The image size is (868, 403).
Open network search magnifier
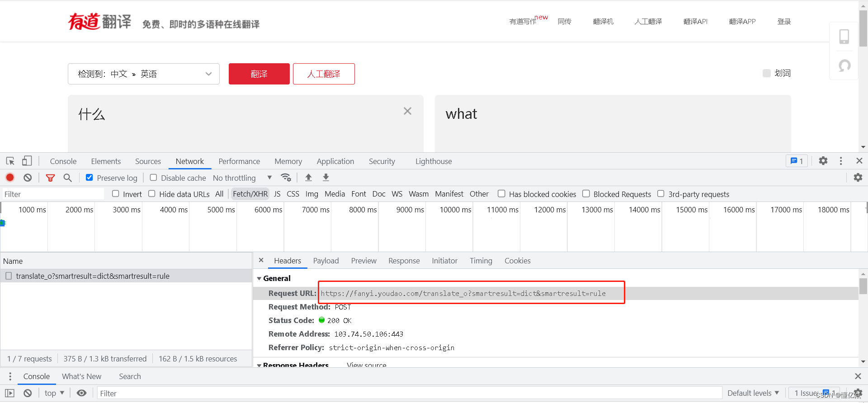tap(67, 178)
